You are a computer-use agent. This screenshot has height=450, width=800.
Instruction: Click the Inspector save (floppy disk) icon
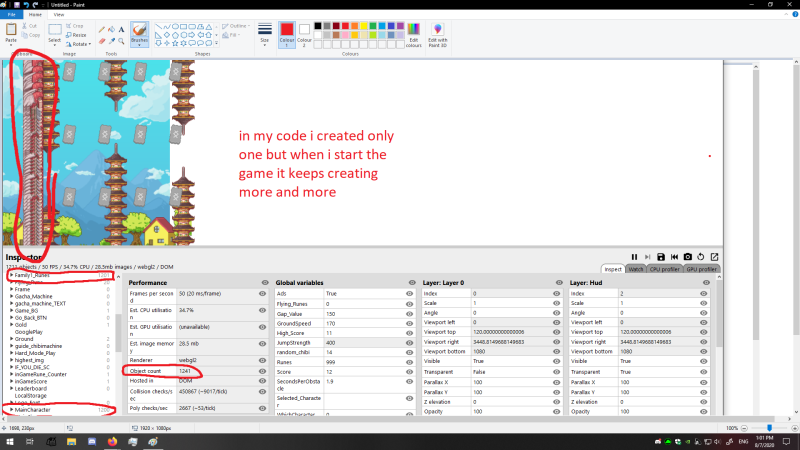point(661,257)
